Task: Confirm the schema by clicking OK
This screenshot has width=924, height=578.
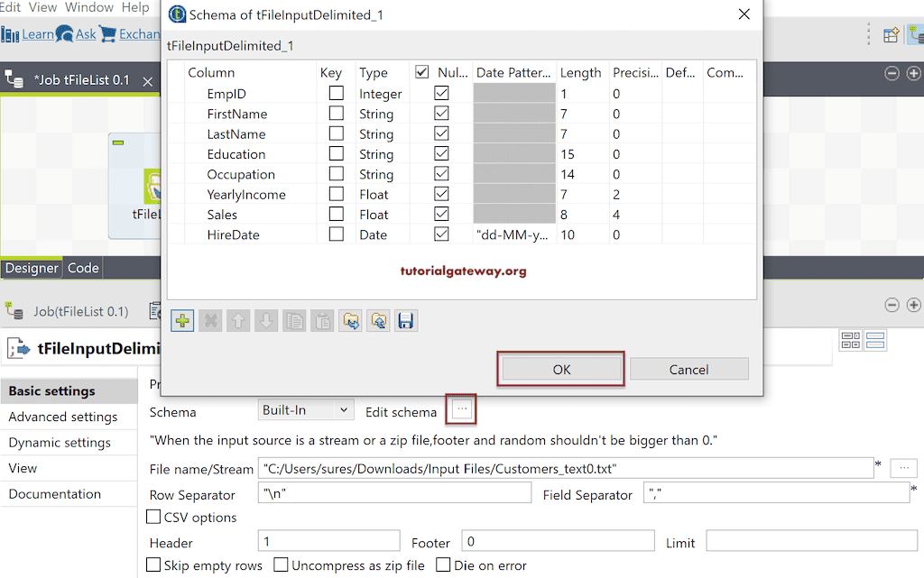Action: [x=560, y=369]
